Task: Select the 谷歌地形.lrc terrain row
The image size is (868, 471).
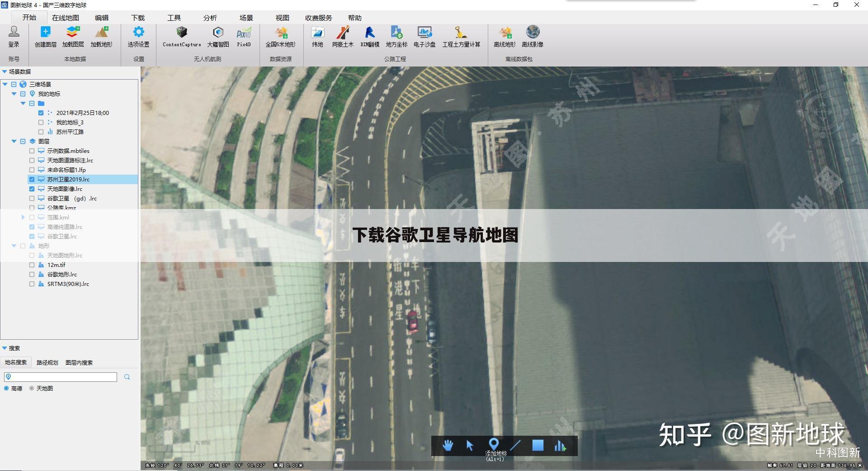Action: tap(83, 274)
